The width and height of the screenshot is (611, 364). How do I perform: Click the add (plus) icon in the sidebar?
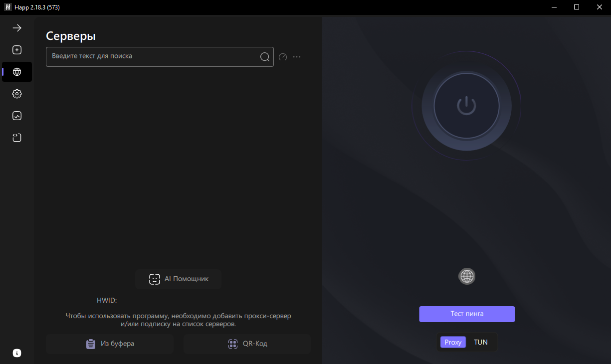point(17,50)
